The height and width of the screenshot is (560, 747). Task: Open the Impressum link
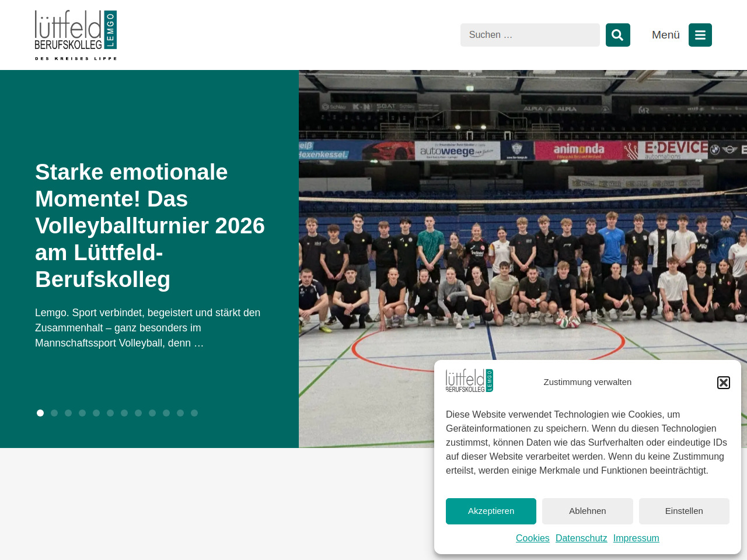[636, 538]
